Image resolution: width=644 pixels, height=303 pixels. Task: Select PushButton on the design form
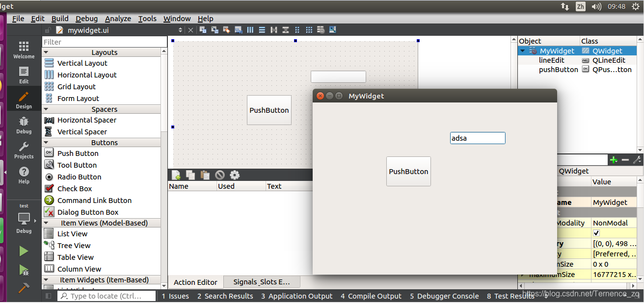[269, 110]
